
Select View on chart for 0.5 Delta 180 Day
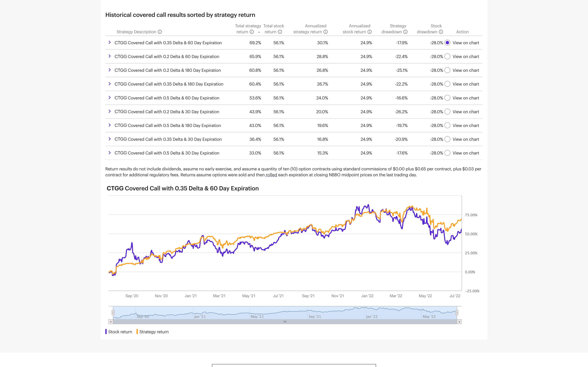pyautogui.click(x=447, y=126)
